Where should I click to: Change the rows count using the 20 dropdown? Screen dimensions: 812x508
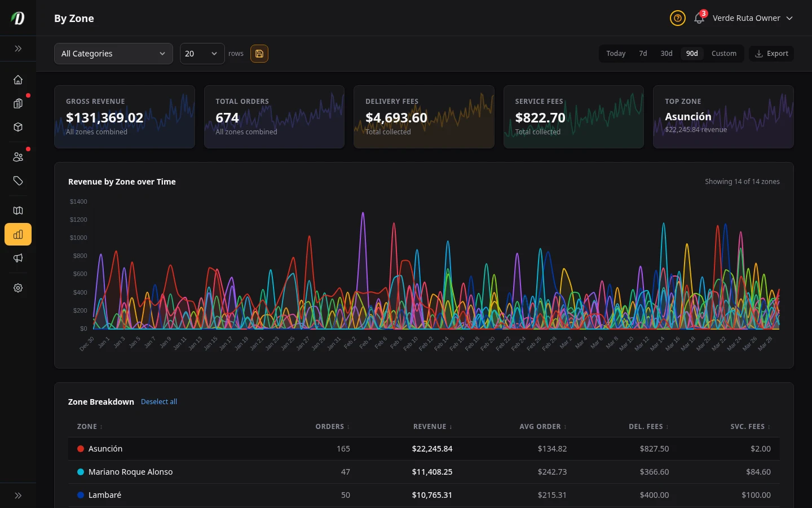click(x=201, y=53)
